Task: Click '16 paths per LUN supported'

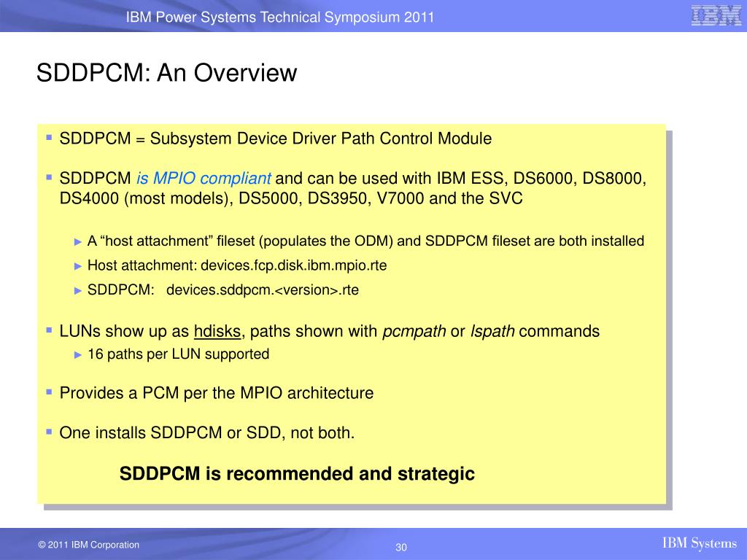Action: coord(178,354)
